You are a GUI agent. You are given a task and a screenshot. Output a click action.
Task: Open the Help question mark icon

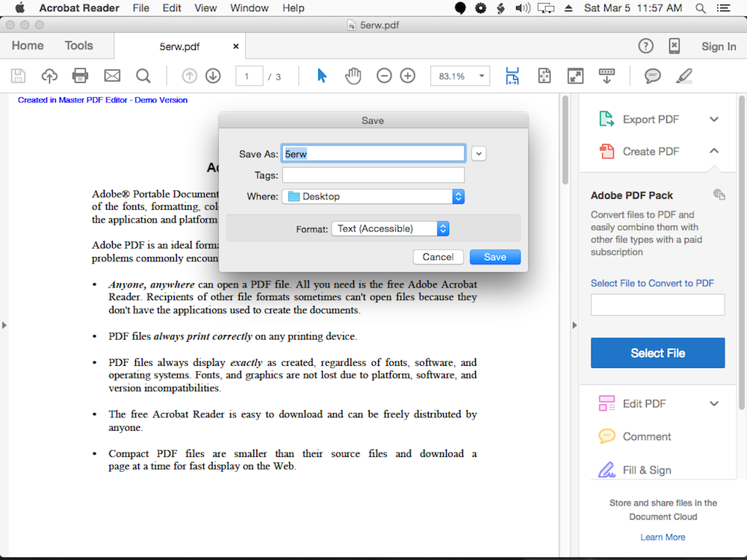(645, 46)
